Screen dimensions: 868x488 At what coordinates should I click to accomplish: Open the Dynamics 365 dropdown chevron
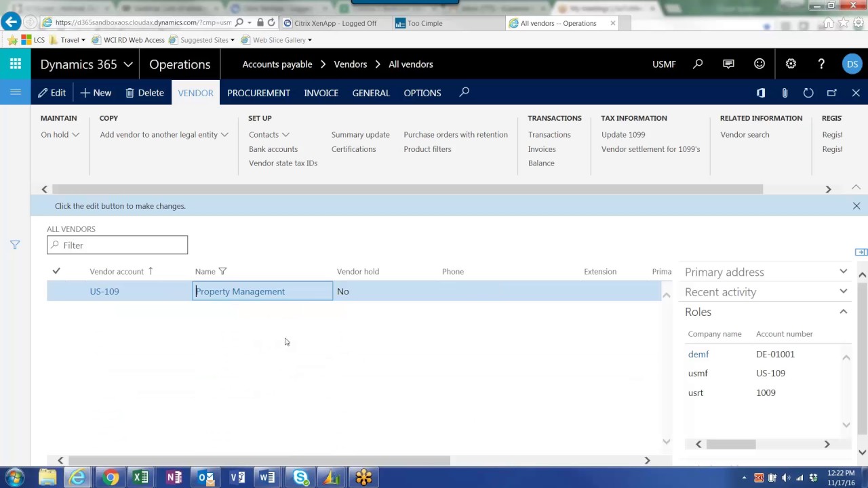pos(128,64)
